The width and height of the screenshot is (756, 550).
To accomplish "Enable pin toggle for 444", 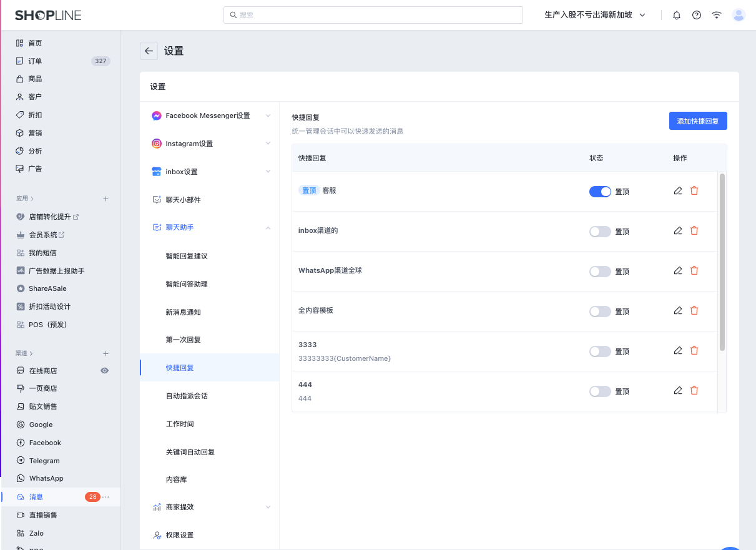I will click(x=600, y=391).
